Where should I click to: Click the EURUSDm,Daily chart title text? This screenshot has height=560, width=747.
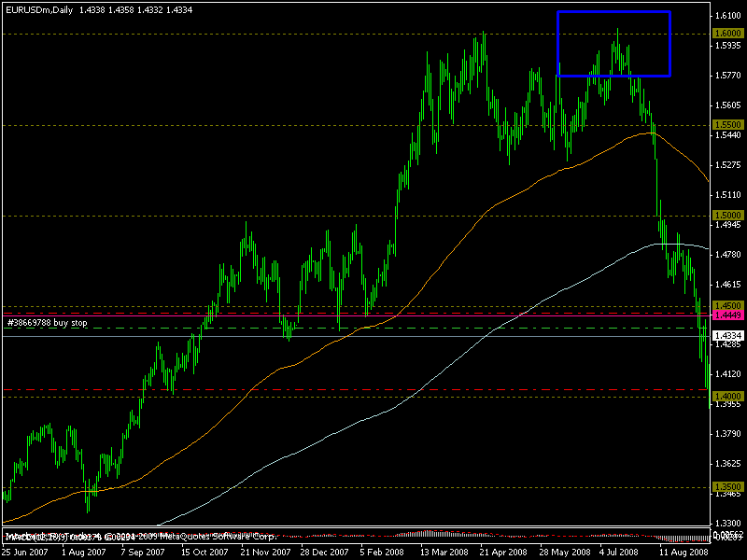click(x=39, y=7)
